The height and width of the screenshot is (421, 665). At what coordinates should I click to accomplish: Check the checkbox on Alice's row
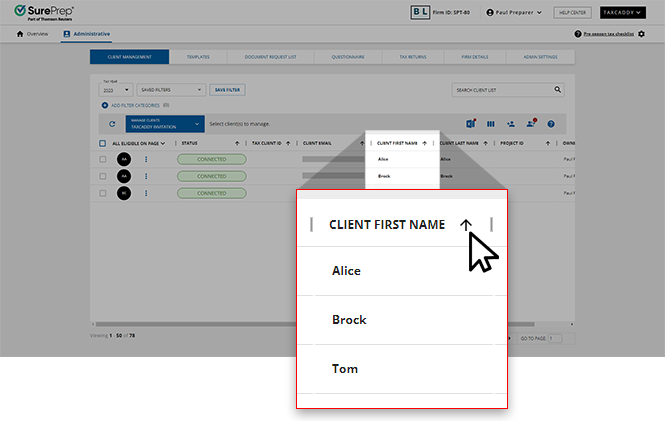point(103,159)
